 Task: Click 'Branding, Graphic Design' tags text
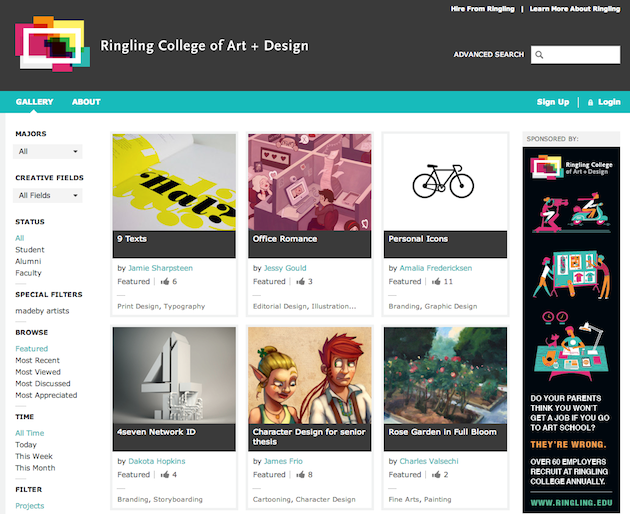(x=433, y=306)
